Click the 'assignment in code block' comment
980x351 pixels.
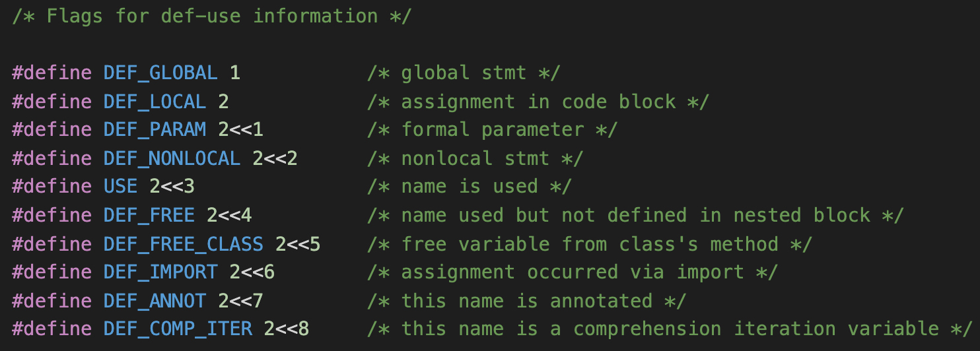coord(538,102)
